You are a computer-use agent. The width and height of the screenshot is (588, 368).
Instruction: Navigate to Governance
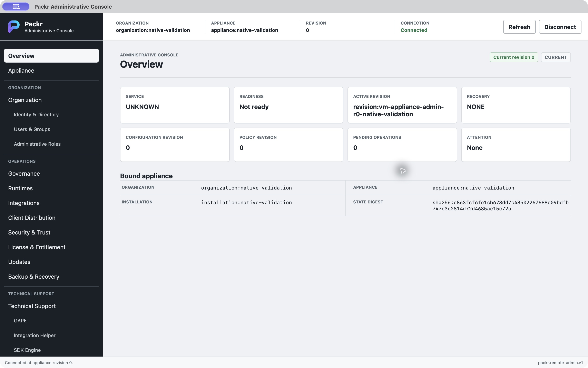click(x=51, y=174)
